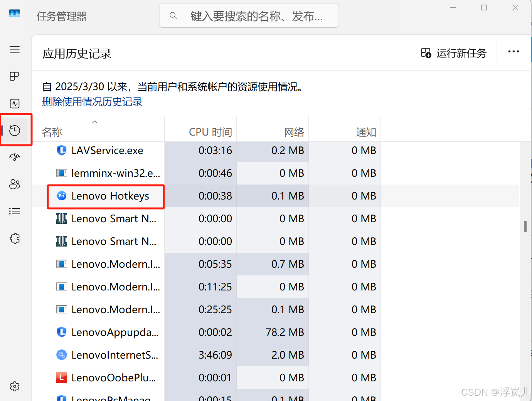Open the hamburger navigation menu
The height and width of the screenshot is (401, 532).
coord(15,50)
